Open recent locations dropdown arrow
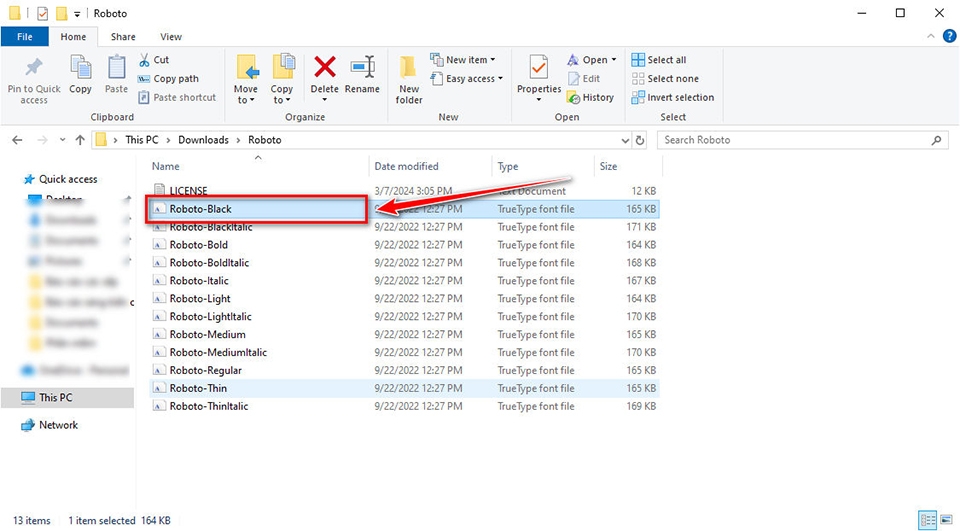 click(x=62, y=140)
